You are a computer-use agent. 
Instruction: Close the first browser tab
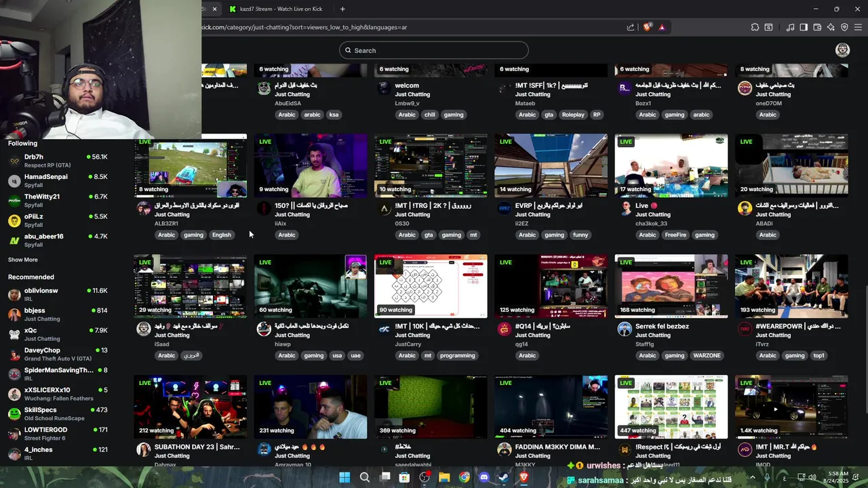click(x=214, y=9)
